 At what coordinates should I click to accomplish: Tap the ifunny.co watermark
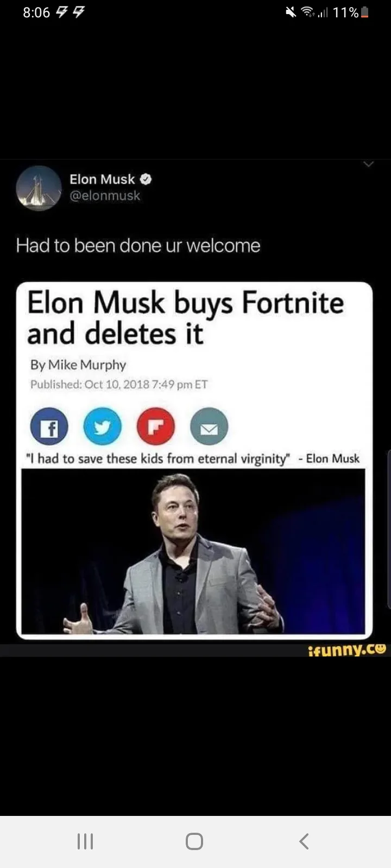tap(346, 650)
